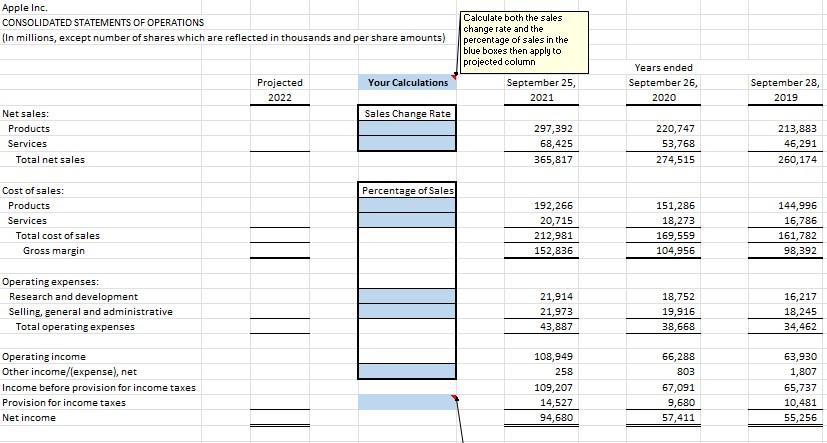Click the 'Your Calculations' header cell
This screenshot has height=443, width=827.
tap(407, 82)
